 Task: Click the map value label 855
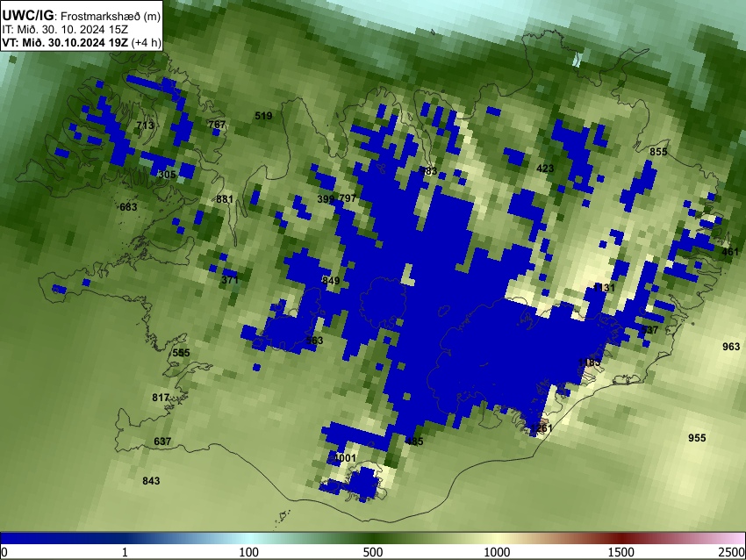tap(658, 152)
